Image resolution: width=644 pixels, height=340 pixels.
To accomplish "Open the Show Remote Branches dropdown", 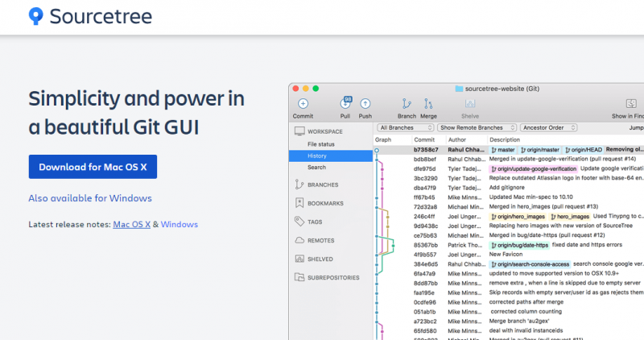I will click(477, 127).
